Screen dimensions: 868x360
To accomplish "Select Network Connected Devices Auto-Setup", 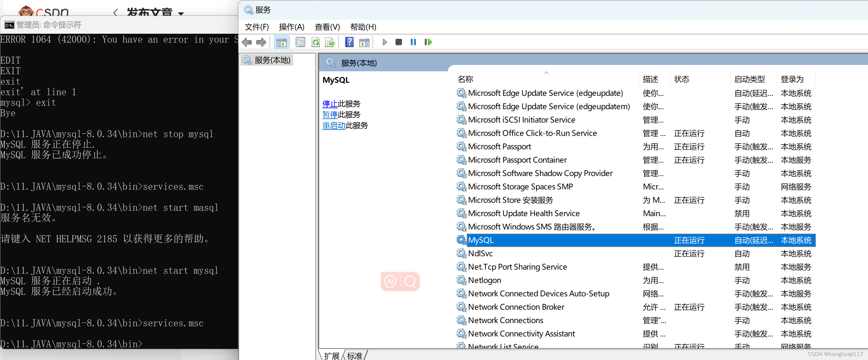I will (636, 293).
